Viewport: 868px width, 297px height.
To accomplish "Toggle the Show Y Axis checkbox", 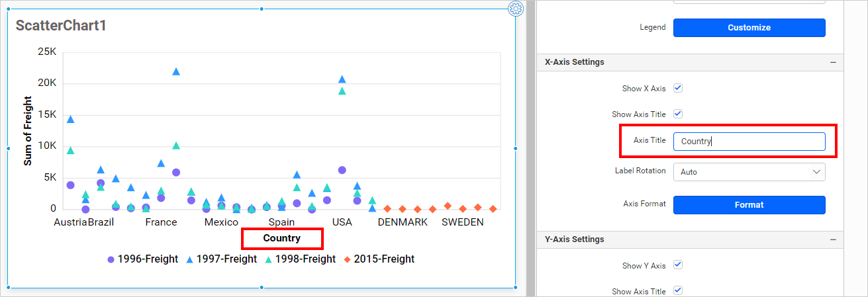I will (x=678, y=265).
